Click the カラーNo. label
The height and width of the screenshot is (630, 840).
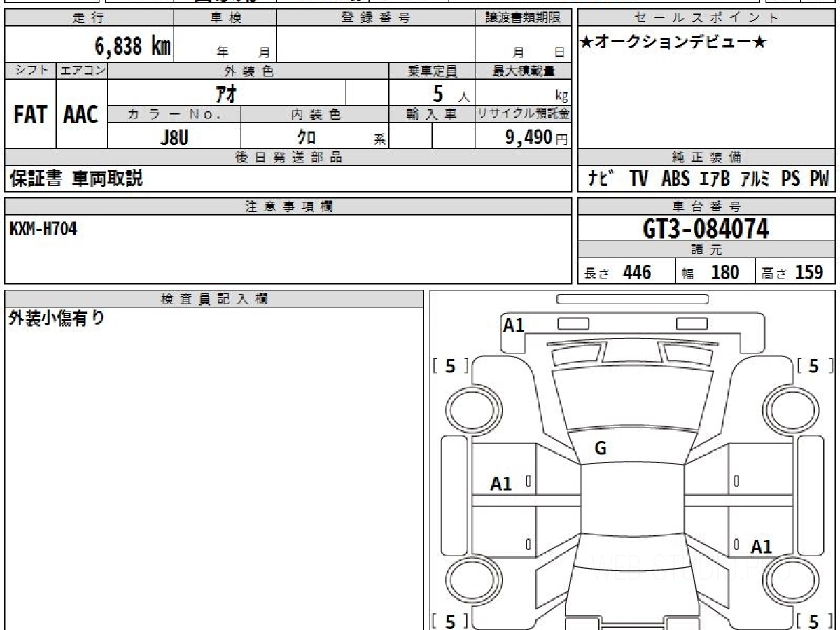pyautogui.click(x=174, y=115)
